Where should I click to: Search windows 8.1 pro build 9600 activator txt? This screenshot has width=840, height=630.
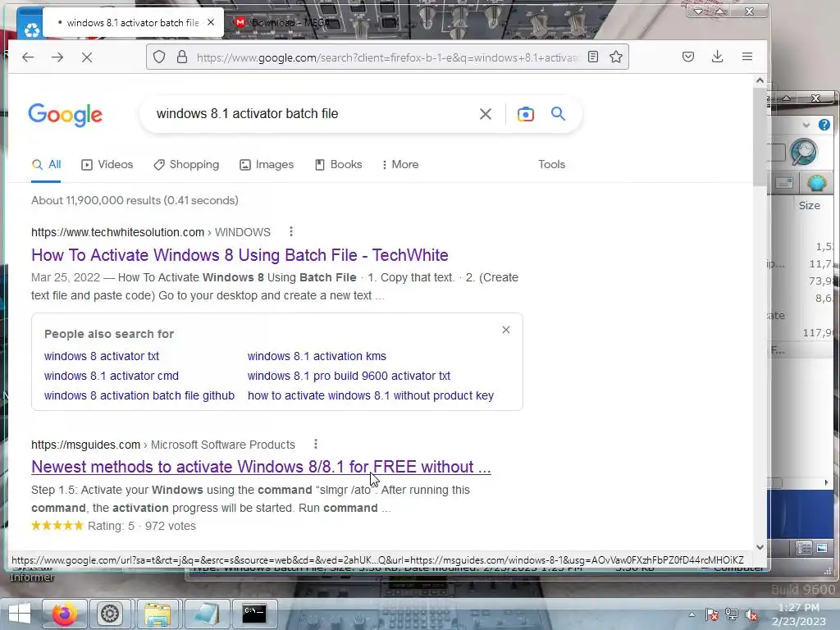point(349,376)
